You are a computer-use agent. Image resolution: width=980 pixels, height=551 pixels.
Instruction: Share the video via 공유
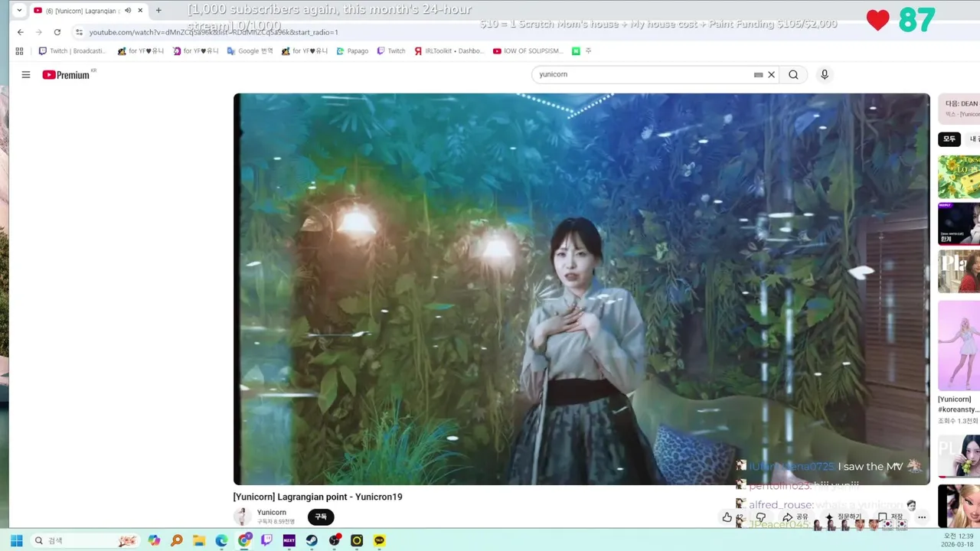coord(795,517)
